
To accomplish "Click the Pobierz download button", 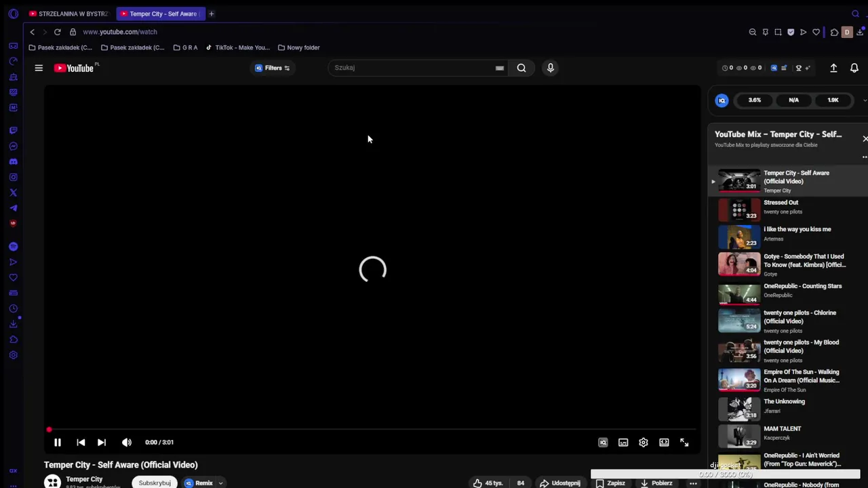I will pos(656,483).
